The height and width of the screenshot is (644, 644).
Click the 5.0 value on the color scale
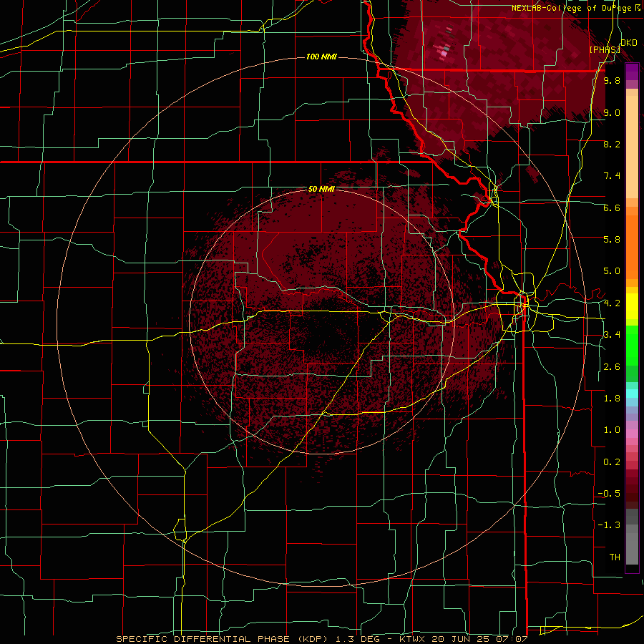[612, 271]
